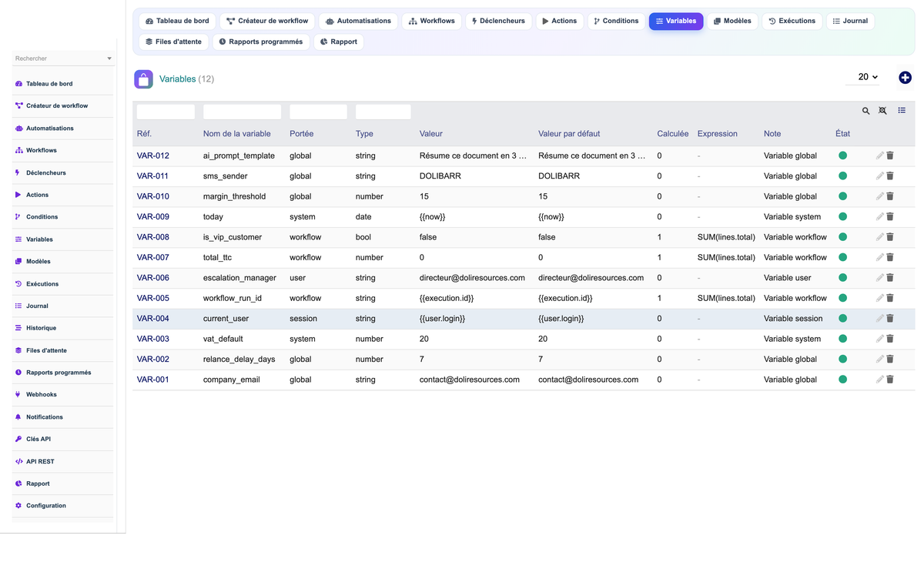Image resolution: width=924 pixels, height=572 pixels.
Task: Click edit pencil for VAR-005 row
Action: point(879,298)
